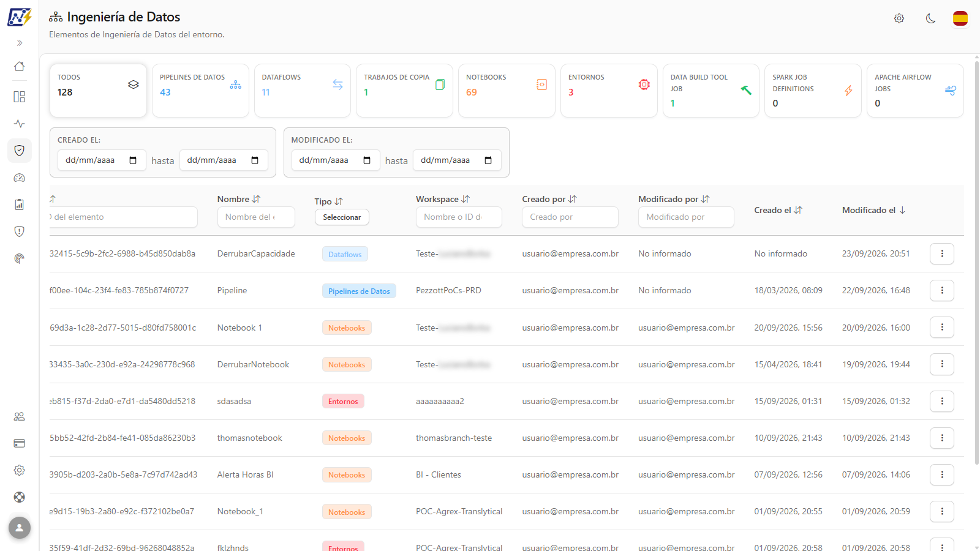Sort by Modificado el column
Viewport: 980px width, 551px height.
874,210
